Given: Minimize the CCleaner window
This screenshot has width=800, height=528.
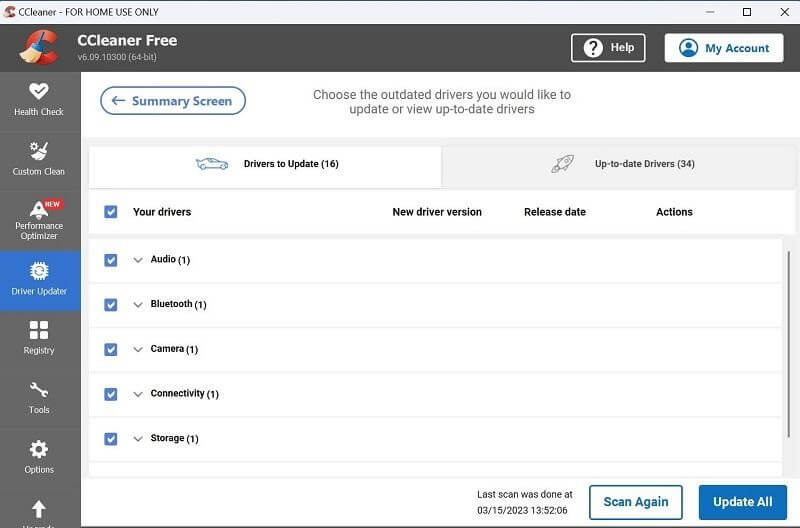Looking at the screenshot, I should pos(710,12).
